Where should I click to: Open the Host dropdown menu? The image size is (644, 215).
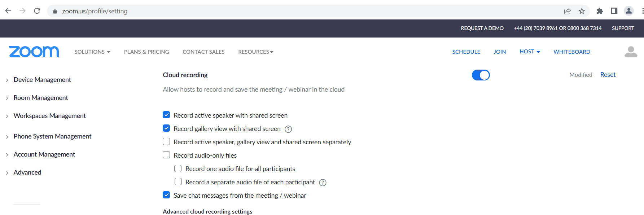[x=530, y=52]
